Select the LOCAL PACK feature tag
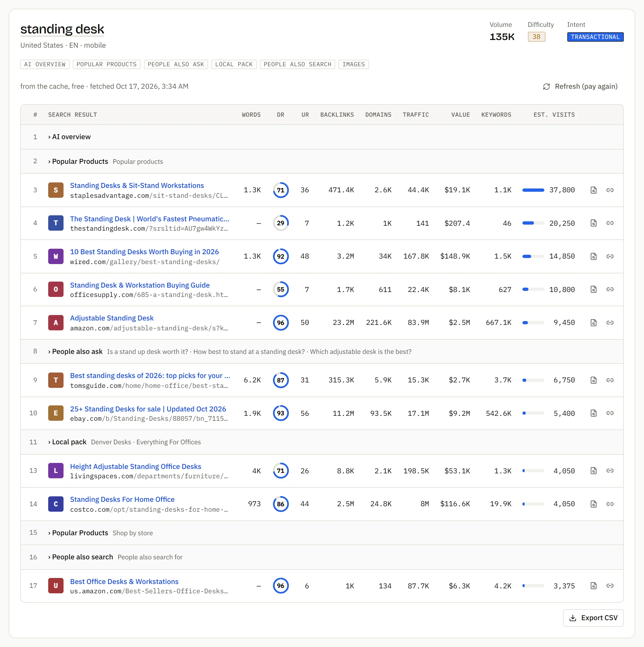644x647 pixels. 234,64
